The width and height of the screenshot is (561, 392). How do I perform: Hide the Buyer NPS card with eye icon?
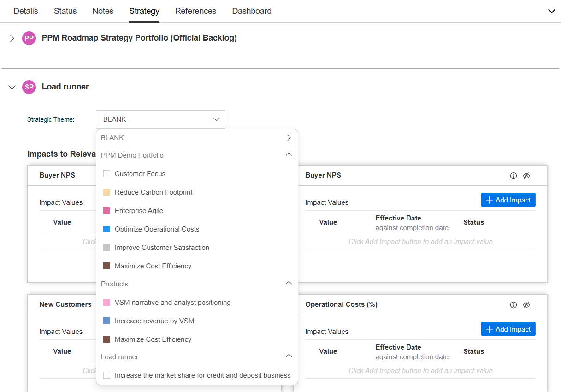point(526,176)
